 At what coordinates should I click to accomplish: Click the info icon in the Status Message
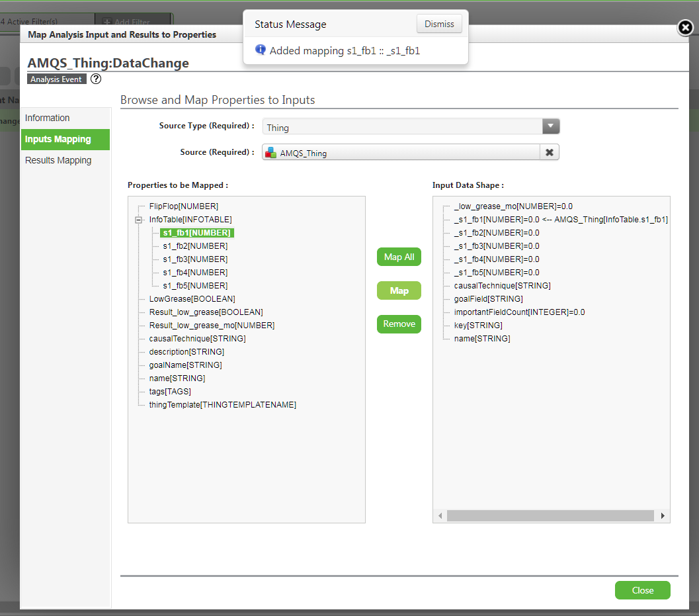coord(260,50)
